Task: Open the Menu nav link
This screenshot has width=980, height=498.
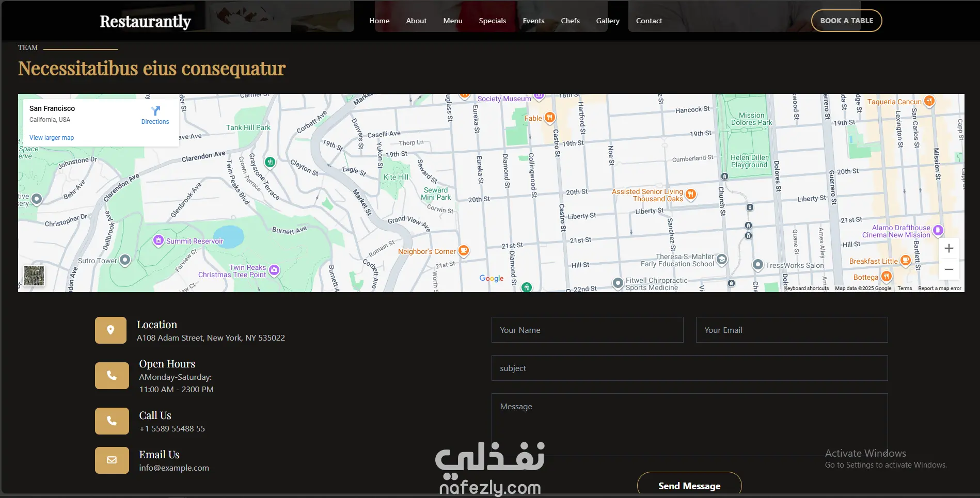Action: click(x=453, y=21)
